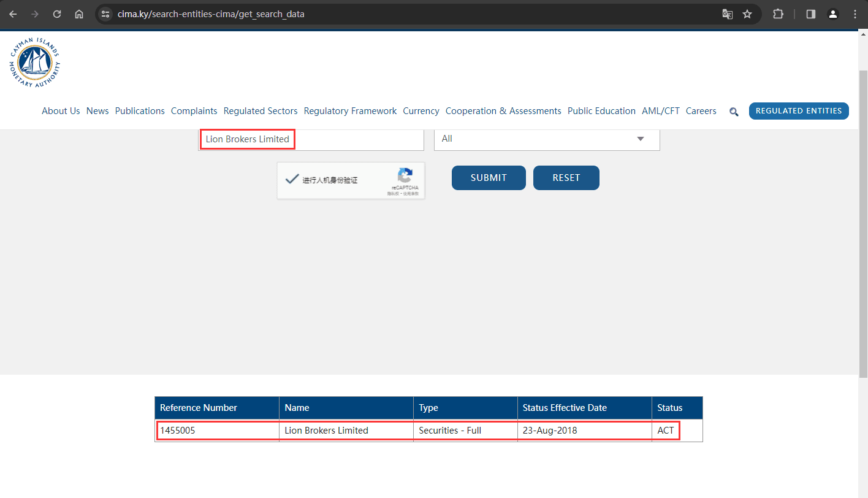This screenshot has width=868, height=498.
Task: Click the Type column header
Action: point(465,408)
